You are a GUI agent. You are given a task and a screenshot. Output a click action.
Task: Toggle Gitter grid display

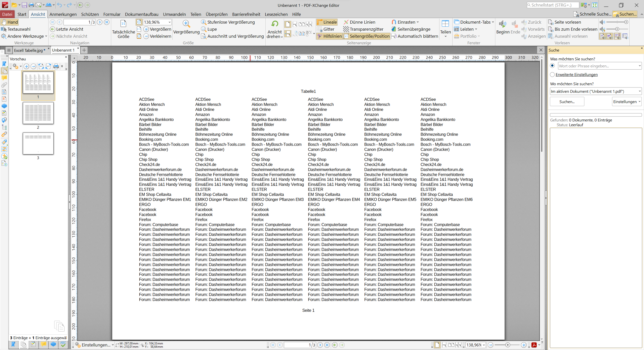pos(326,29)
